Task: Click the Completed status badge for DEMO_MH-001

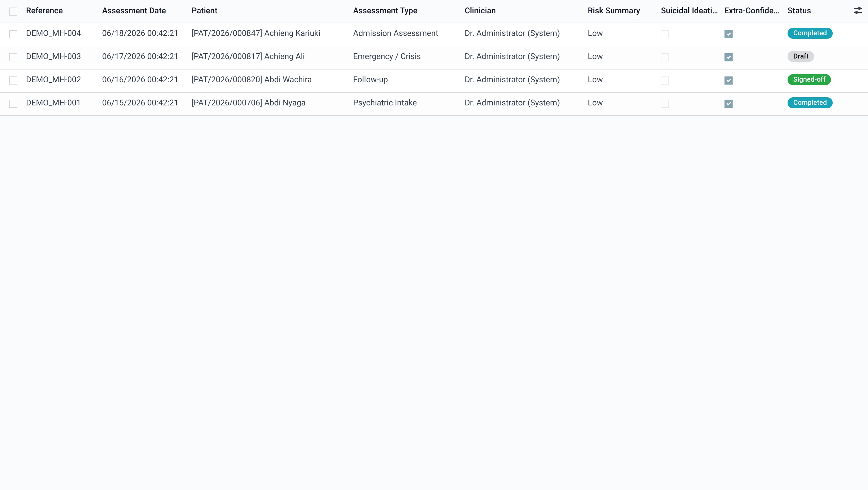Action: coord(810,103)
